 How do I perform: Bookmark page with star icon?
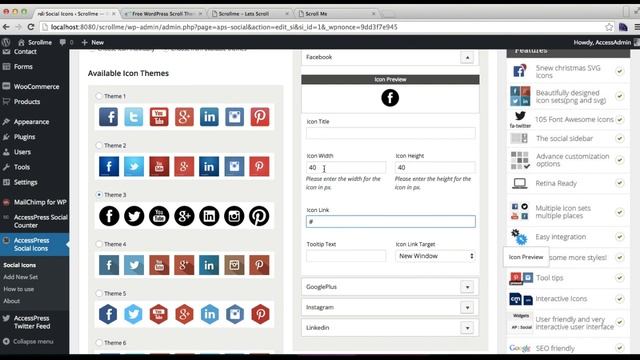[x=609, y=27]
